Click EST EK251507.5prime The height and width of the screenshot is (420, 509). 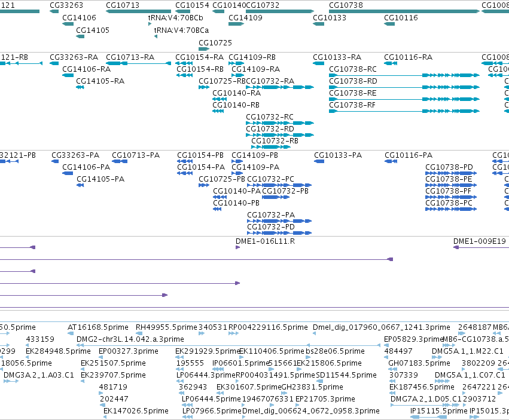pyautogui.click(x=113, y=363)
